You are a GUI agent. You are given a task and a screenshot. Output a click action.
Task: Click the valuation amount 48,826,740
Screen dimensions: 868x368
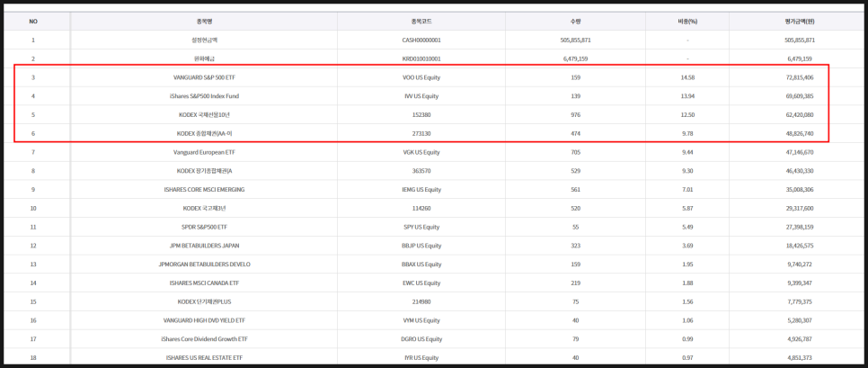tap(798, 133)
